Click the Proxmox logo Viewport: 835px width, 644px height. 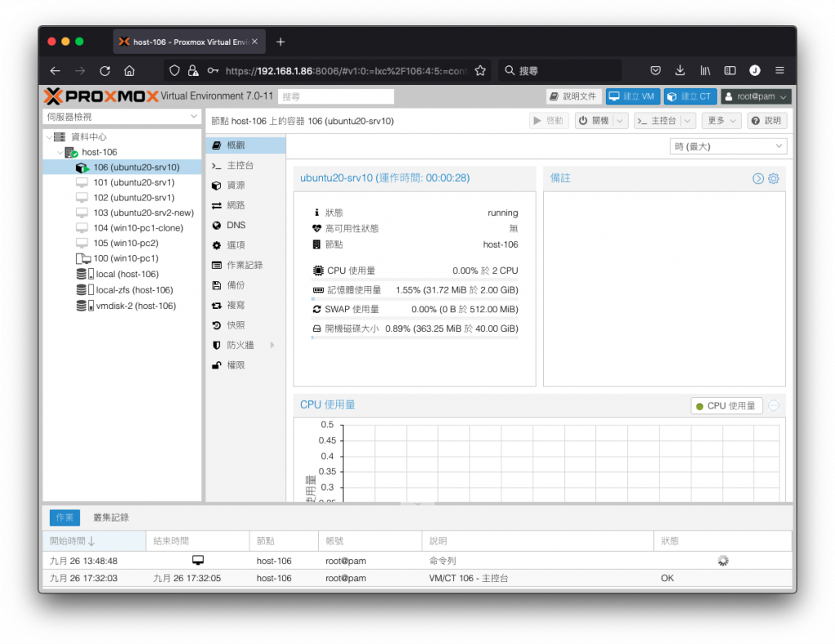[101, 96]
